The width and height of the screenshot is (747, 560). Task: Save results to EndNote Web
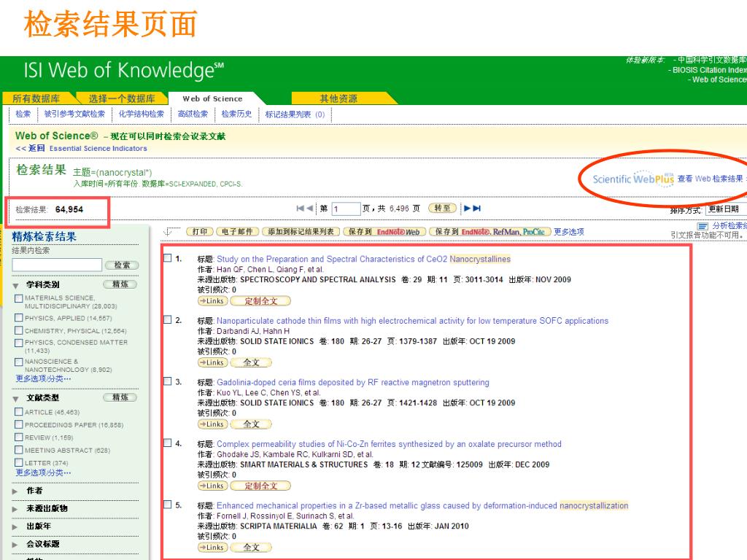click(384, 232)
